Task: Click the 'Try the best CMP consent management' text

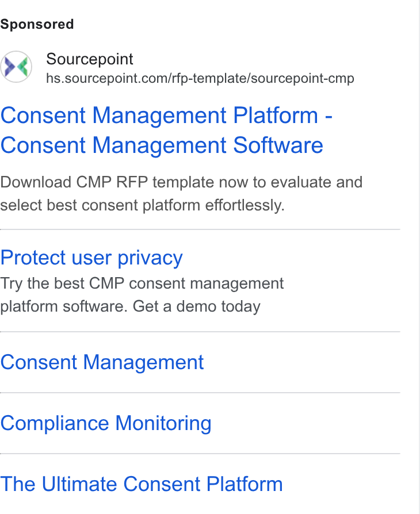Action: 142,295
